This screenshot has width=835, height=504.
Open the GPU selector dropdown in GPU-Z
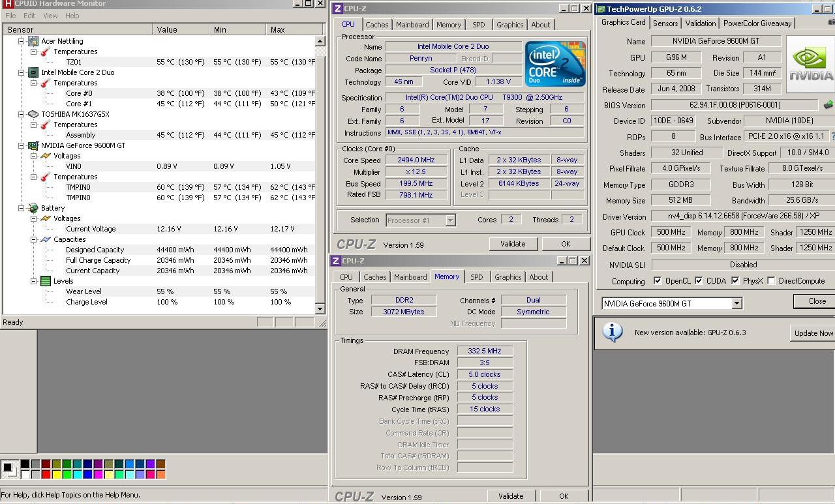[736, 303]
